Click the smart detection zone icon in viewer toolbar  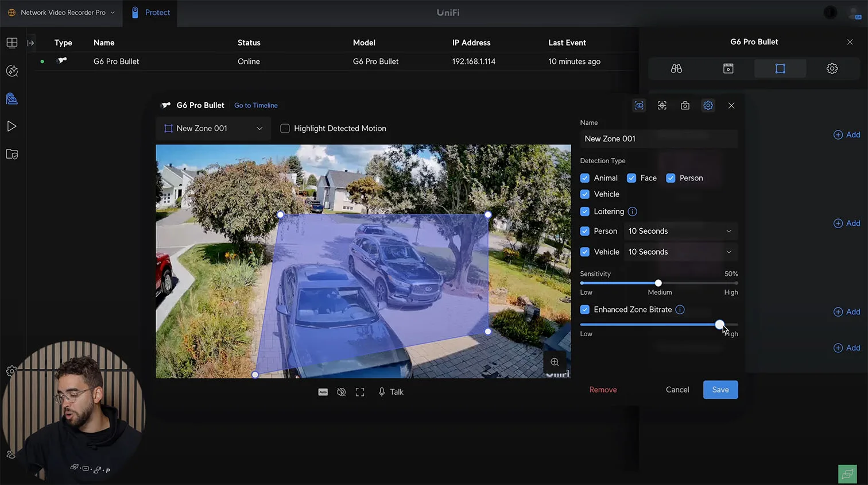[639, 106]
